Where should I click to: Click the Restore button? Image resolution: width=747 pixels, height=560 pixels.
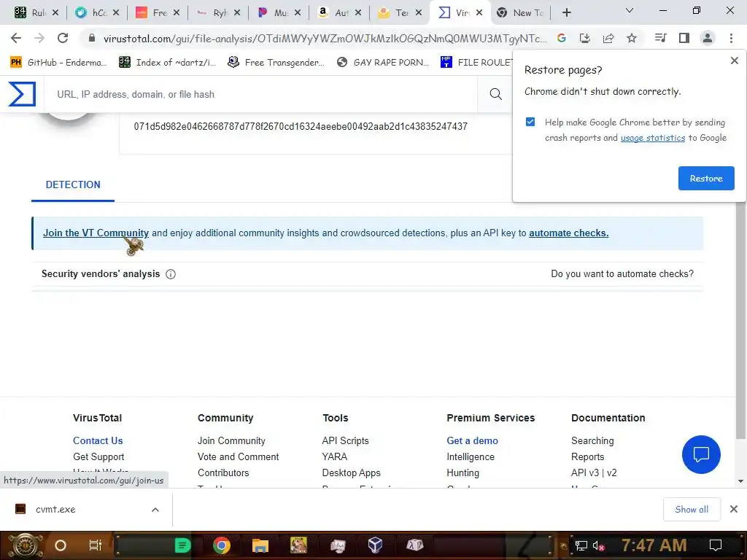click(706, 179)
